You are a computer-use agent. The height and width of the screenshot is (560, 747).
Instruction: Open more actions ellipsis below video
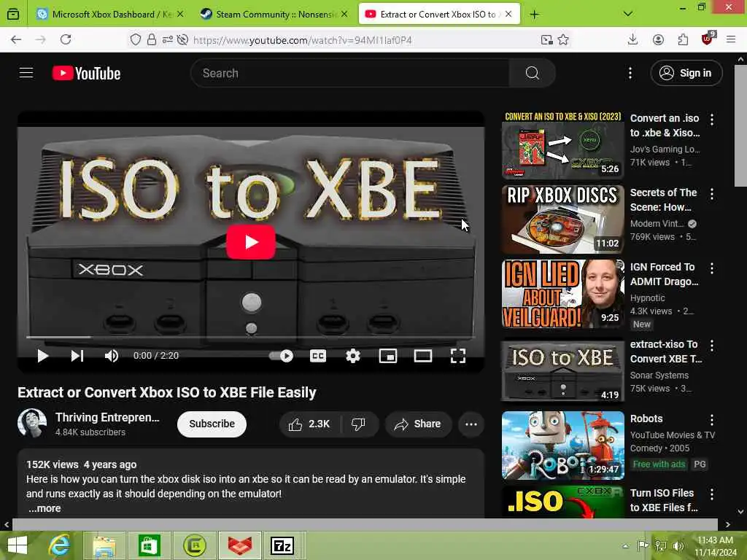(x=471, y=424)
